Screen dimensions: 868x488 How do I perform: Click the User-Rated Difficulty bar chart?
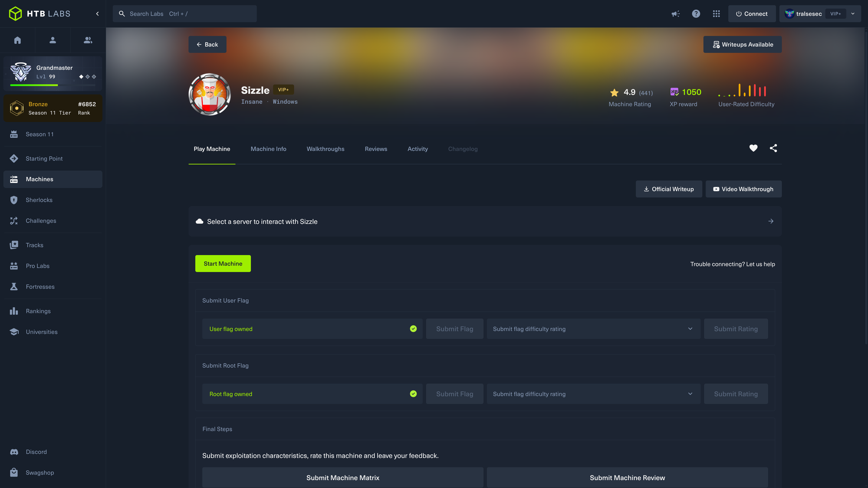click(742, 90)
